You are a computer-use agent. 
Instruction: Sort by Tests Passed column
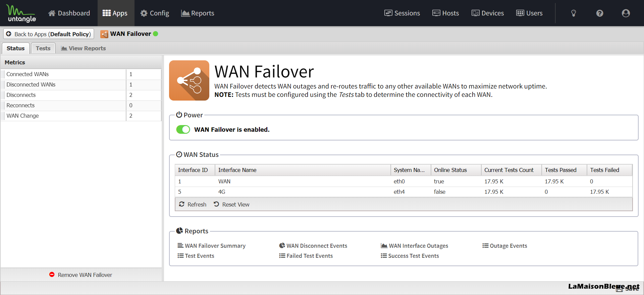click(x=564, y=170)
